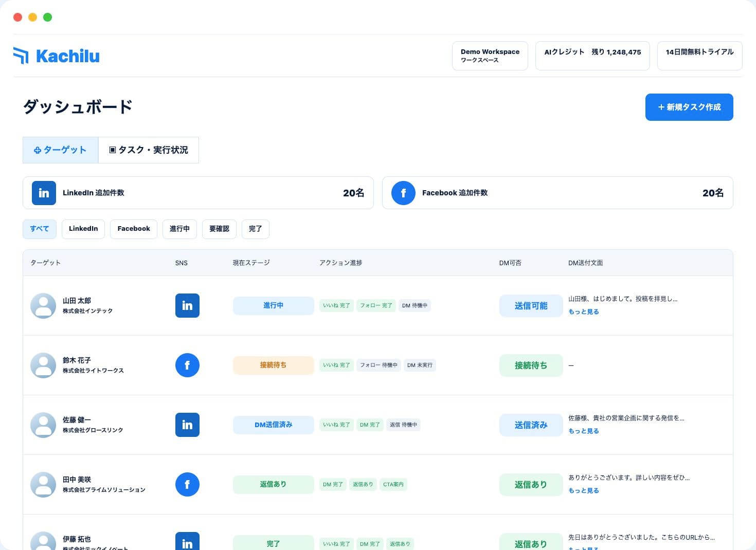
Task: Click the name 伊藤 拓也
Action: [77, 539]
